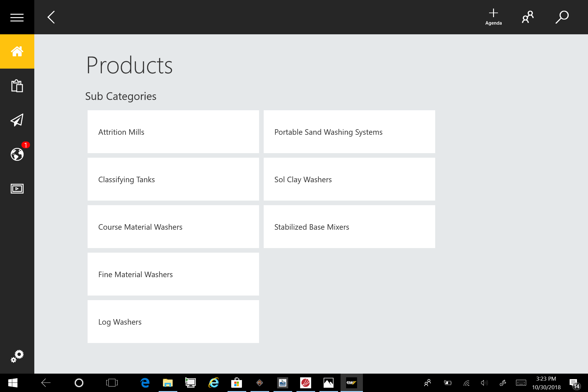Open the search magnifier icon

coord(562,17)
